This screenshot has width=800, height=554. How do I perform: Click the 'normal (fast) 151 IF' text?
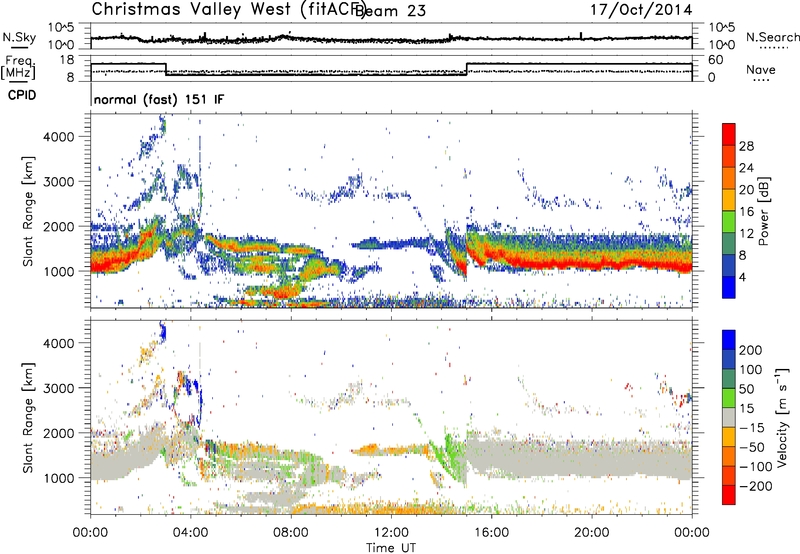pos(159,99)
